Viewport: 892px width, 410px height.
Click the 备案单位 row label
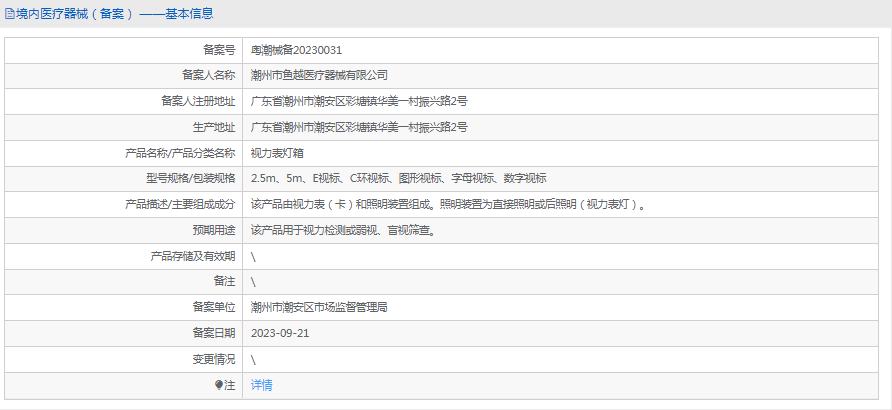click(x=213, y=308)
